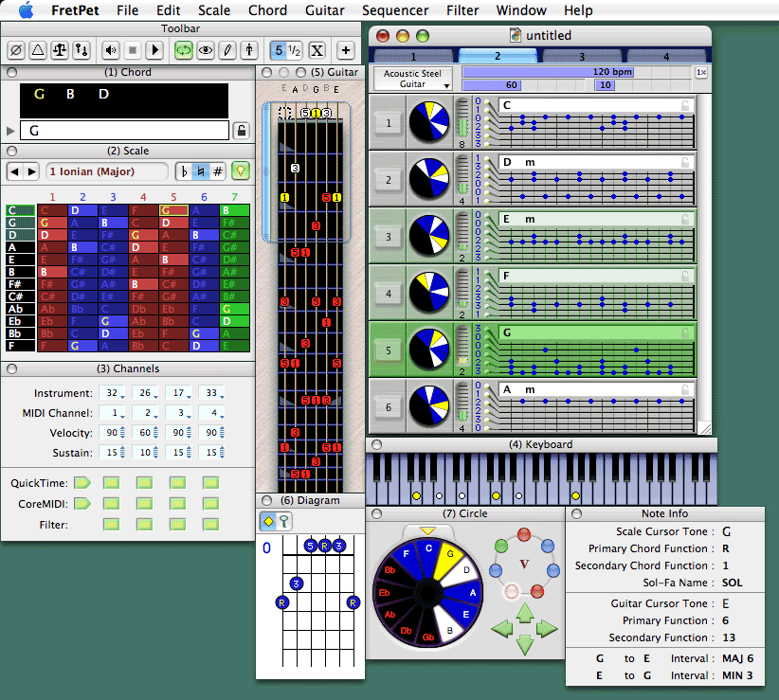Viewport: 779px width, 700px height.
Task: Toggle the eye icon in toolbar
Action: coord(206,50)
